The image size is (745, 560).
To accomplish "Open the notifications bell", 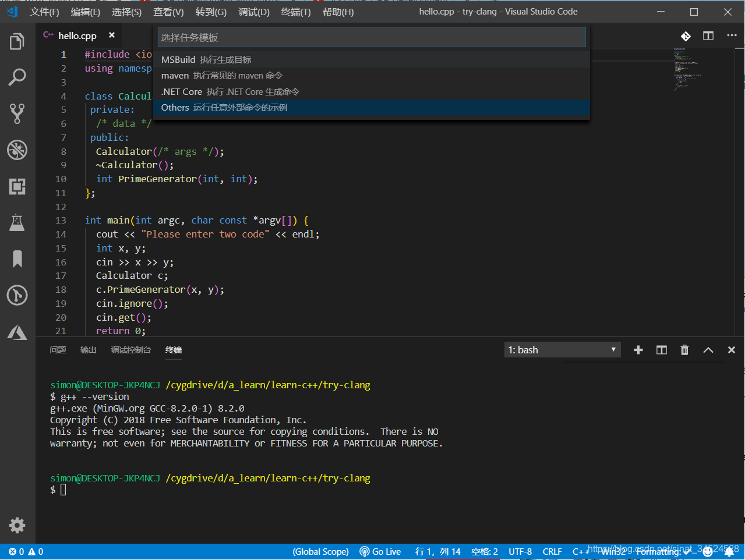I will (x=729, y=552).
